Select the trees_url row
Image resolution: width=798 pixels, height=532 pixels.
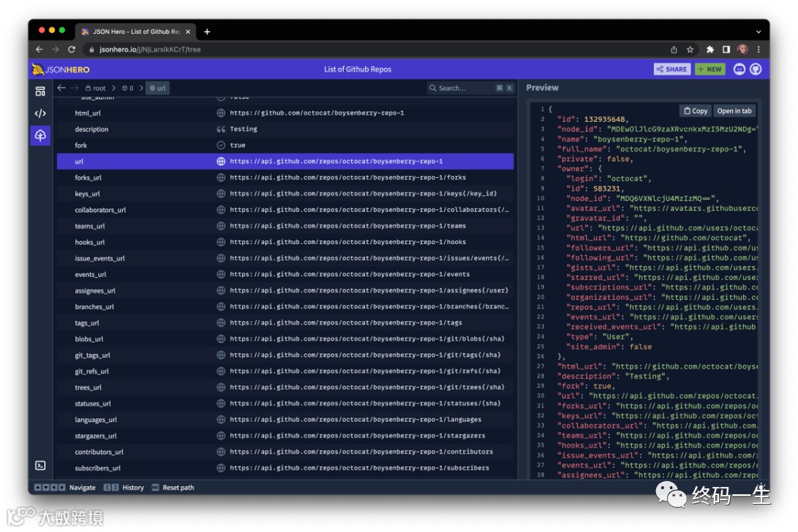click(285, 387)
